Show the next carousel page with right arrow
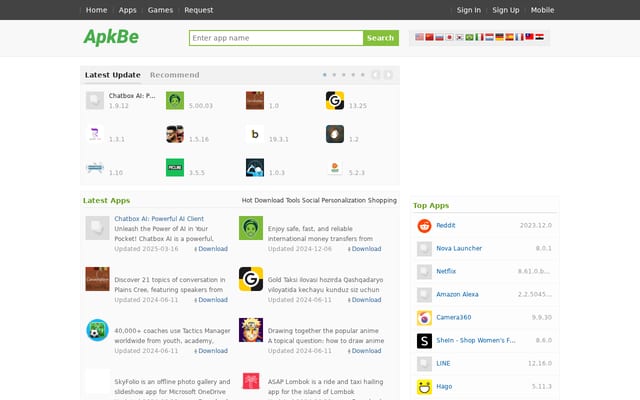Image resolution: width=640 pixels, height=400 pixels. click(388, 75)
